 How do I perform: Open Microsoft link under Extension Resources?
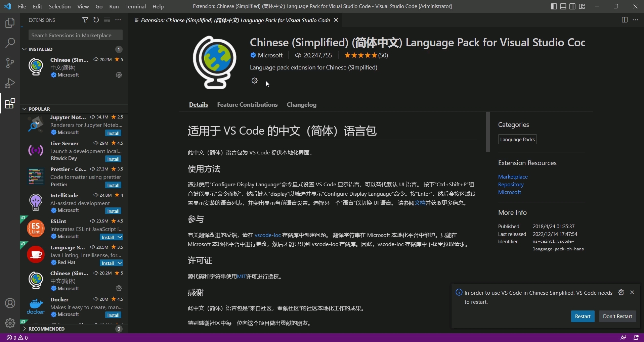(509, 192)
